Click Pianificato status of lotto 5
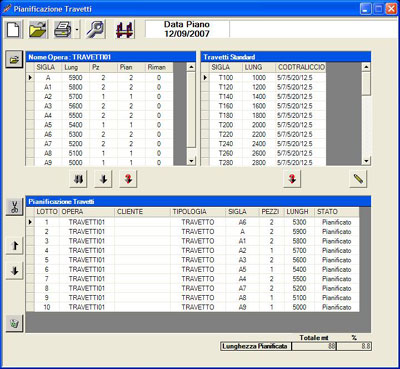This screenshot has width=400, height=369. (x=337, y=260)
